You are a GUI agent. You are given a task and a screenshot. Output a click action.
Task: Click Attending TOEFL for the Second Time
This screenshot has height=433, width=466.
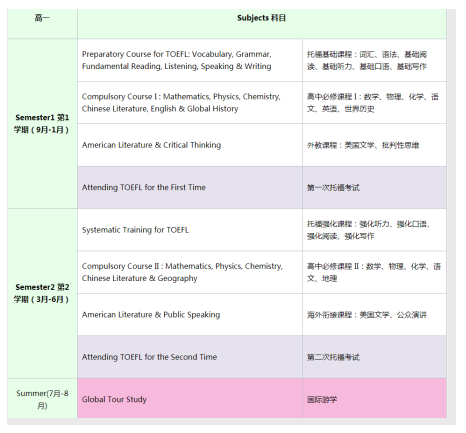[149, 357]
